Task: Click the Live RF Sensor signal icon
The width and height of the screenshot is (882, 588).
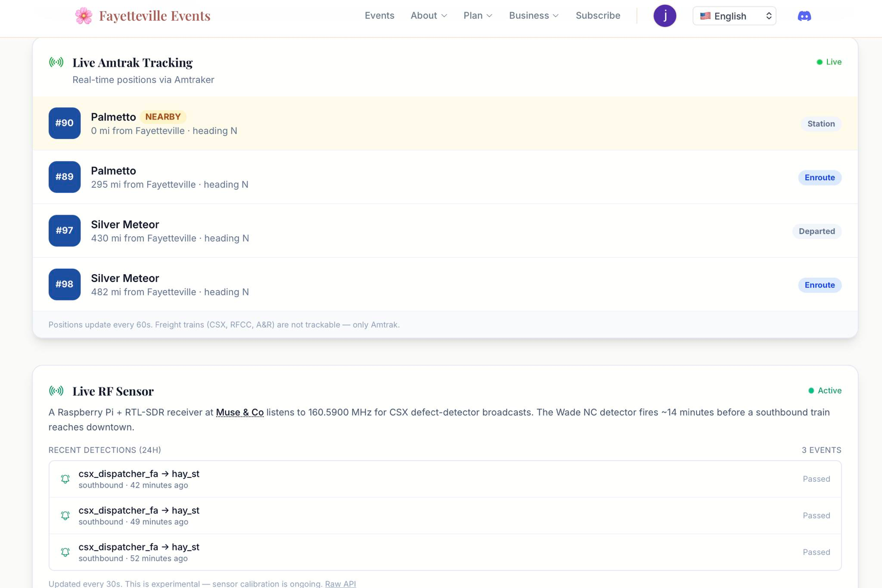Action: (x=56, y=391)
